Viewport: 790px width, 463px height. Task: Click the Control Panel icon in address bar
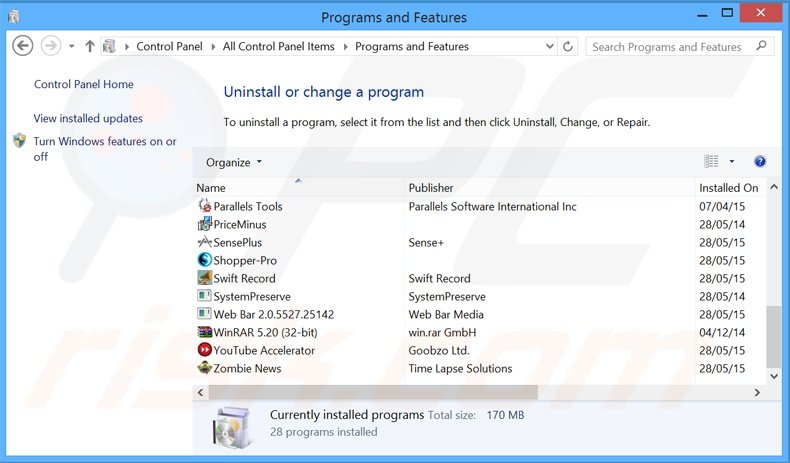pyautogui.click(x=109, y=46)
